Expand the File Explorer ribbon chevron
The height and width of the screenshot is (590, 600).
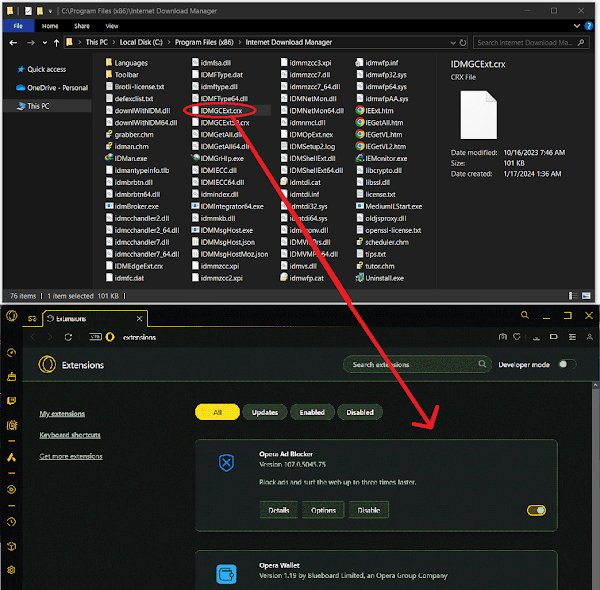pyautogui.click(x=577, y=26)
